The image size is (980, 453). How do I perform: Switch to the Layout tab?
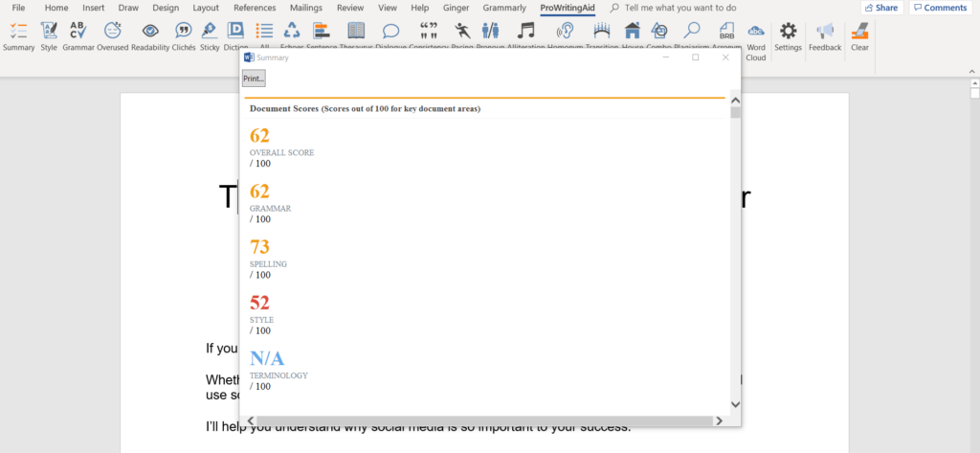coord(206,8)
